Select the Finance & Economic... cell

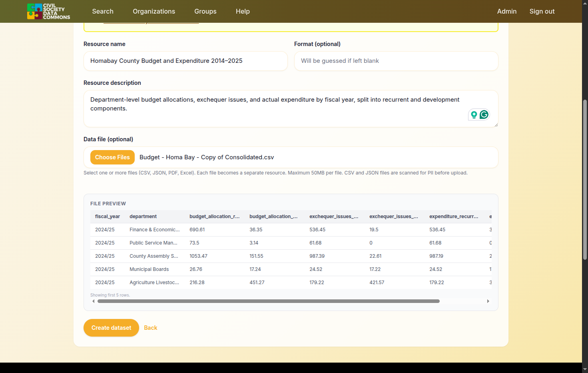tap(155, 230)
